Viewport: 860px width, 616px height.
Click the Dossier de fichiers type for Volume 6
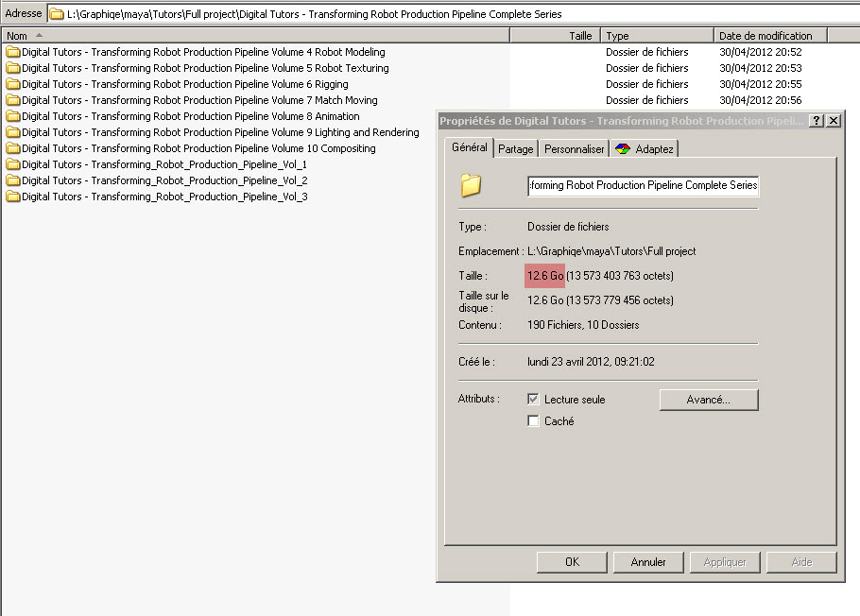point(647,84)
